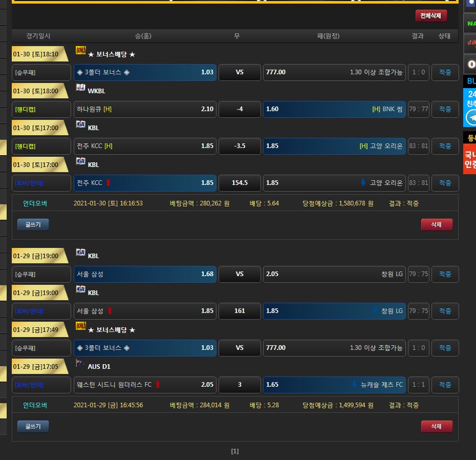Click the WKBL league icon

tap(80, 88)
